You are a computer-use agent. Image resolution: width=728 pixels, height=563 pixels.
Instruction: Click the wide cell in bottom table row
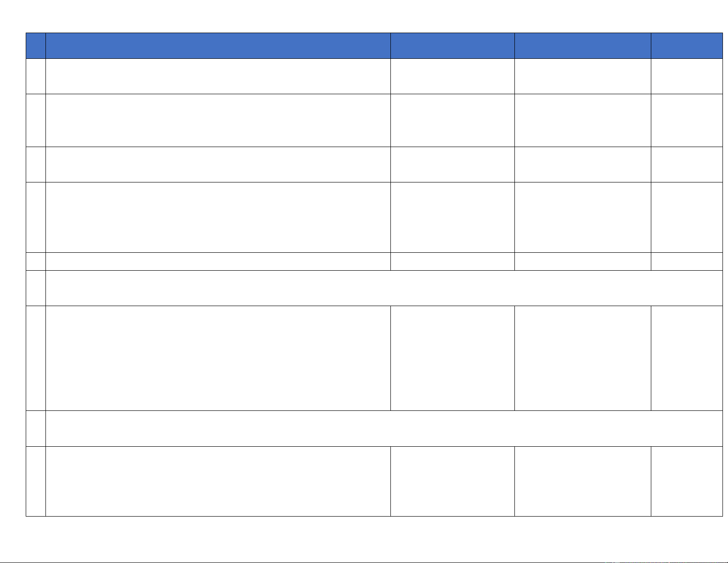pos(218,481)
